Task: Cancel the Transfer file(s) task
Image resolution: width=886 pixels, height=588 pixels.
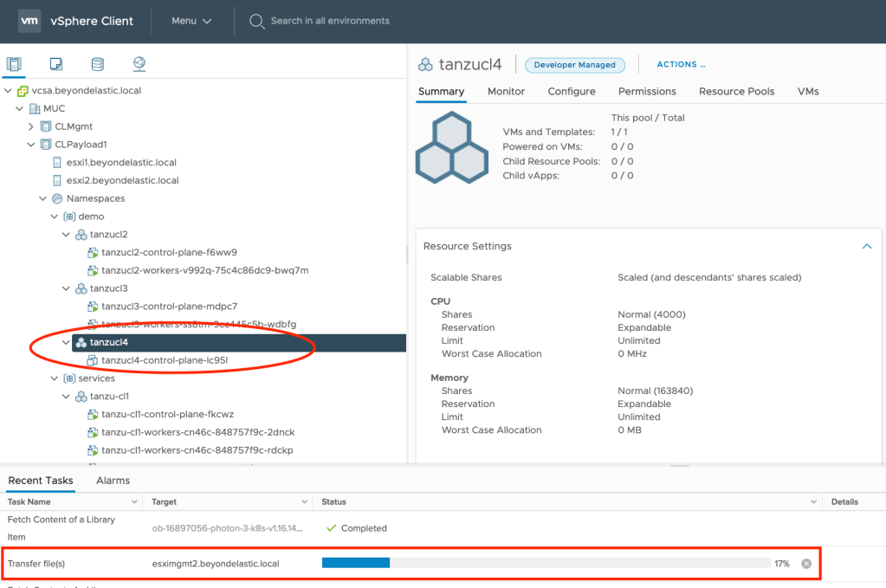Action: point(806,564)
